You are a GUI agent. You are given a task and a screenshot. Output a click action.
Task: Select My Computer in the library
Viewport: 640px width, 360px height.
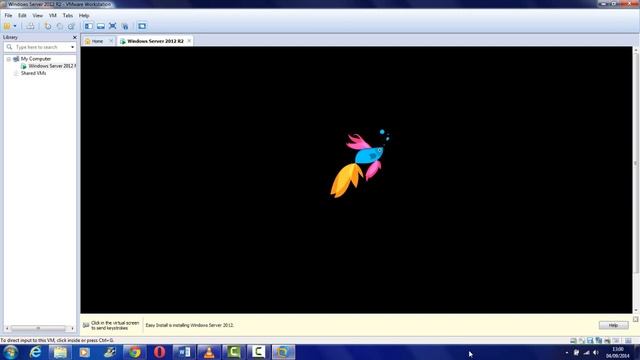pyautogui.click(x=36, y=59)
